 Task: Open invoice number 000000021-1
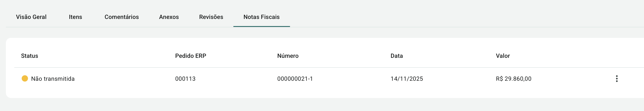coord(295,79)
